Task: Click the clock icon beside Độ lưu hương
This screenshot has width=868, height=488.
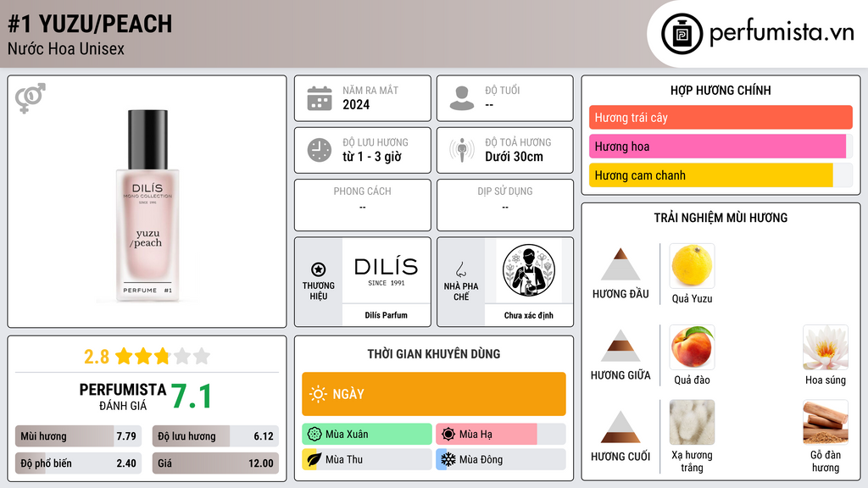Action: click(320, 150)
